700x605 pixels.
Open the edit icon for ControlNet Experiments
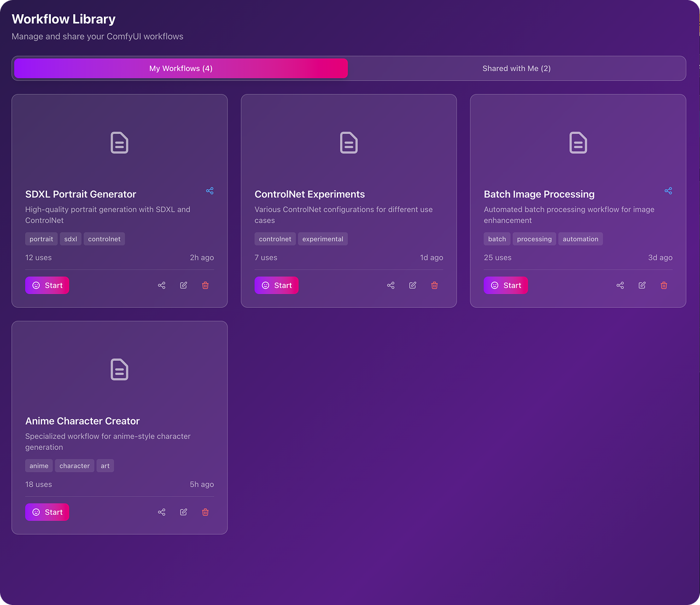(x=412, y=285)
